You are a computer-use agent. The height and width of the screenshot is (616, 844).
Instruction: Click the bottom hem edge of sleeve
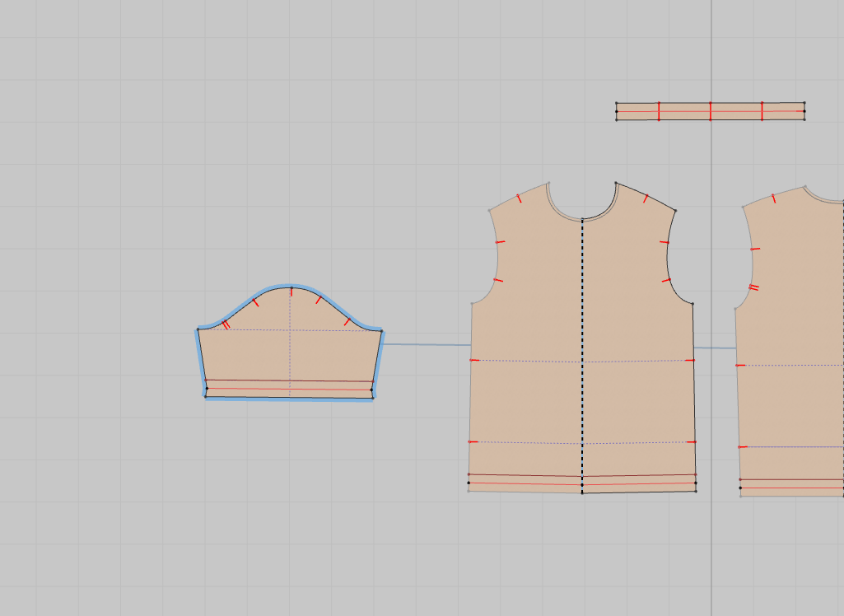pos(288,399)
